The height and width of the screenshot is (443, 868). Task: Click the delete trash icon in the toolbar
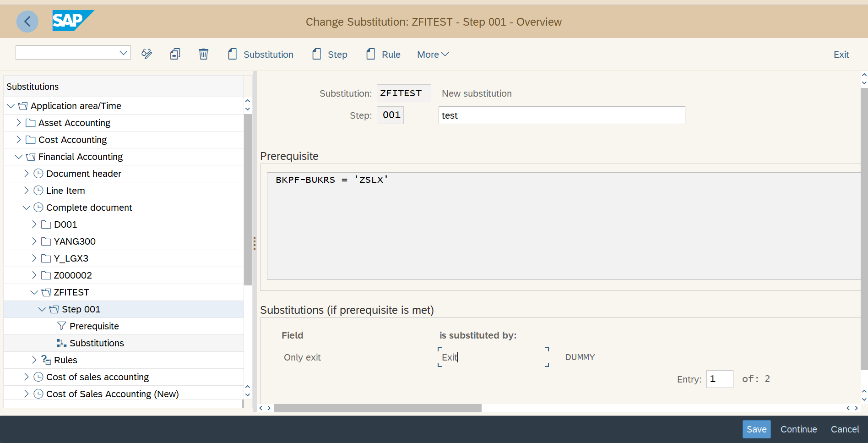click(203, 54)
